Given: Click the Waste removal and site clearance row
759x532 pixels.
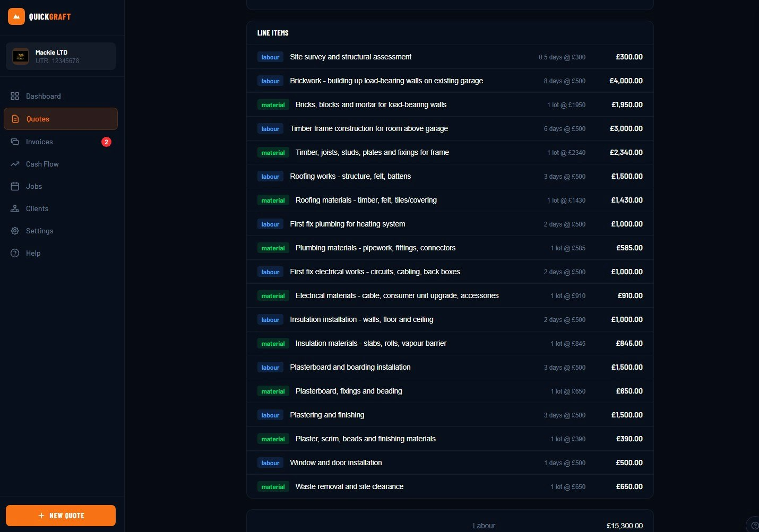Looking at the screenshot, I should 349,486.
